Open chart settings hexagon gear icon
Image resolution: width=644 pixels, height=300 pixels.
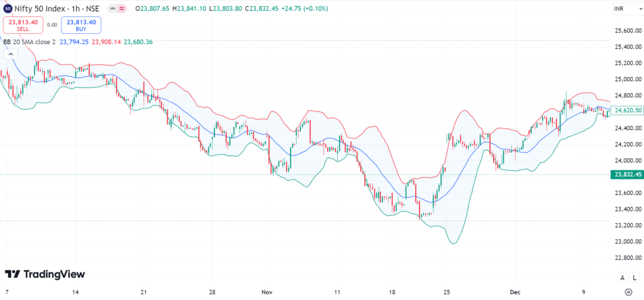coord(628,292)
